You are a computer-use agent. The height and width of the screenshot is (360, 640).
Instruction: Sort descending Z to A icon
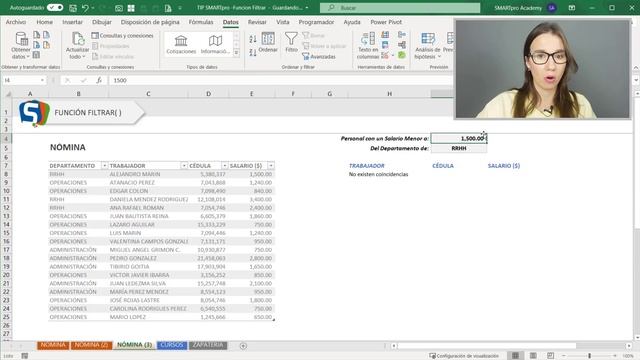pyautogui.click(x=253, y=52)
